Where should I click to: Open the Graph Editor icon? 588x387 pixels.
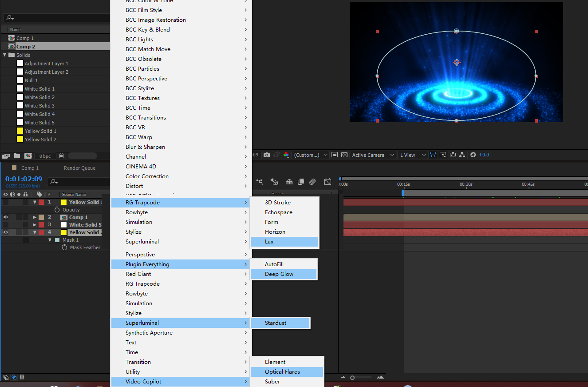328,182
